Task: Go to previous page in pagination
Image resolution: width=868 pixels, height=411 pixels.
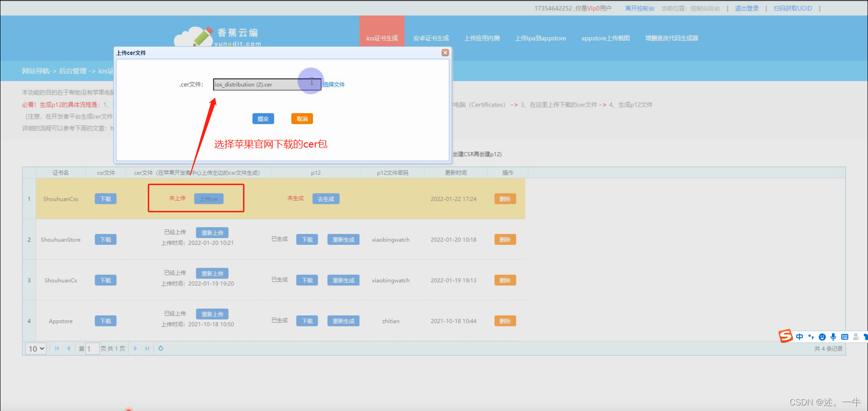Action: (69, 349)
